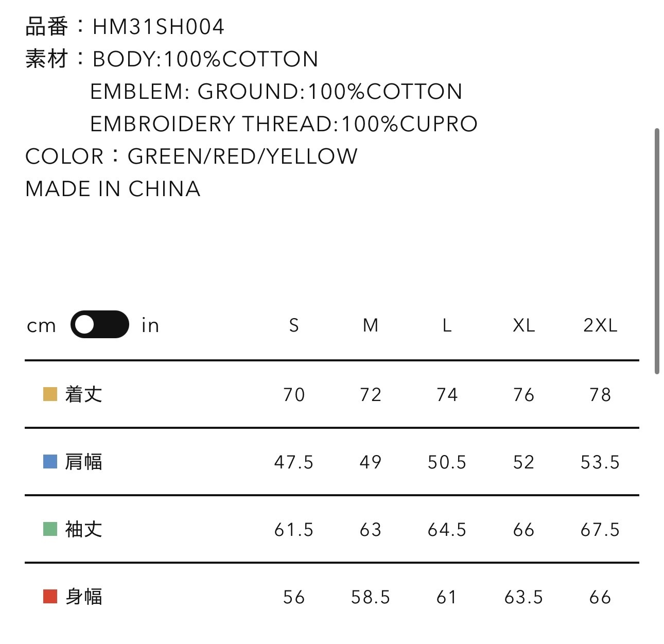Image resolution: width=664 pixels, height=644 pixels.
Task: Click the green 袖丈 color swatch
Action: tap(50, 529)
